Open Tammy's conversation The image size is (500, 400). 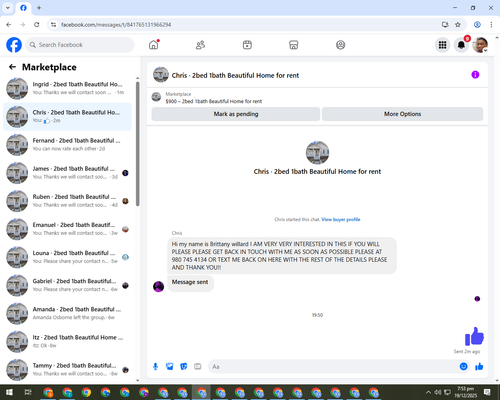coord(67,370)
